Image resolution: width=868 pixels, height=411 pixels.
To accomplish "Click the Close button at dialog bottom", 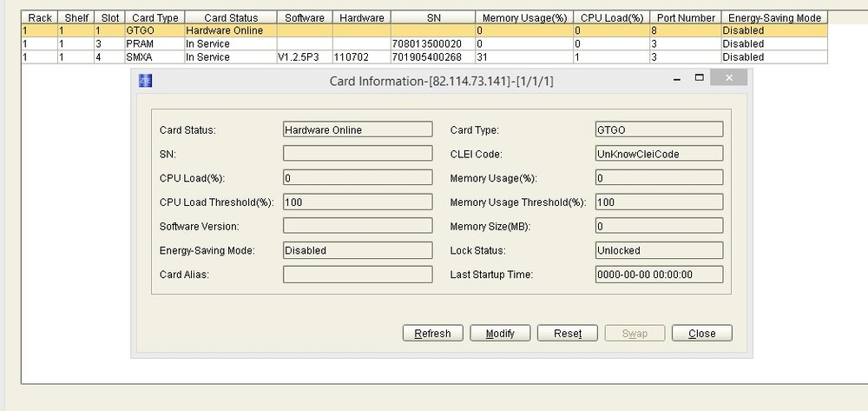I will pyautogui.click(x=701, y=334).
